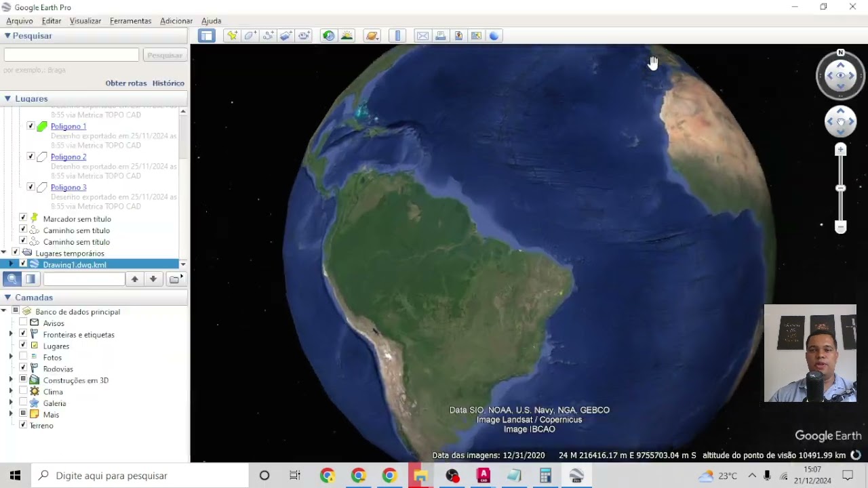
Task: Click the Save Image toolbar icon
Action: click(x=458, y=36)
